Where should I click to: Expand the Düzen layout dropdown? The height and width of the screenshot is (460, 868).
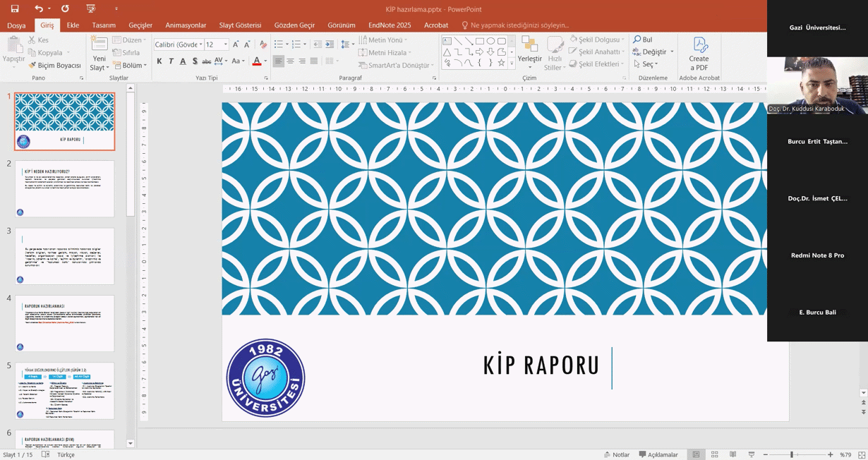click(129, 40)
